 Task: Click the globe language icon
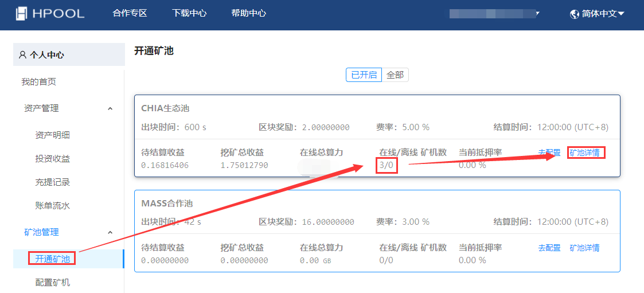click(575, 14)
